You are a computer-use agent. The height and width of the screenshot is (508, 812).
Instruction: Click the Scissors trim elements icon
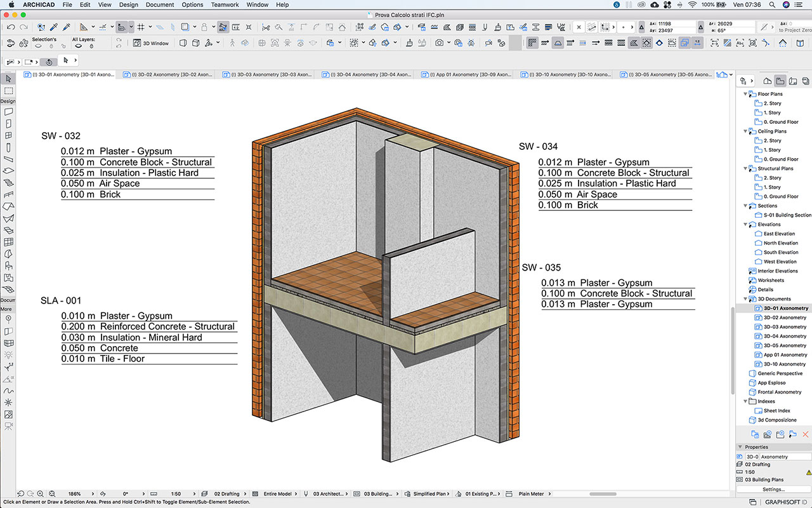coord(267,27)
